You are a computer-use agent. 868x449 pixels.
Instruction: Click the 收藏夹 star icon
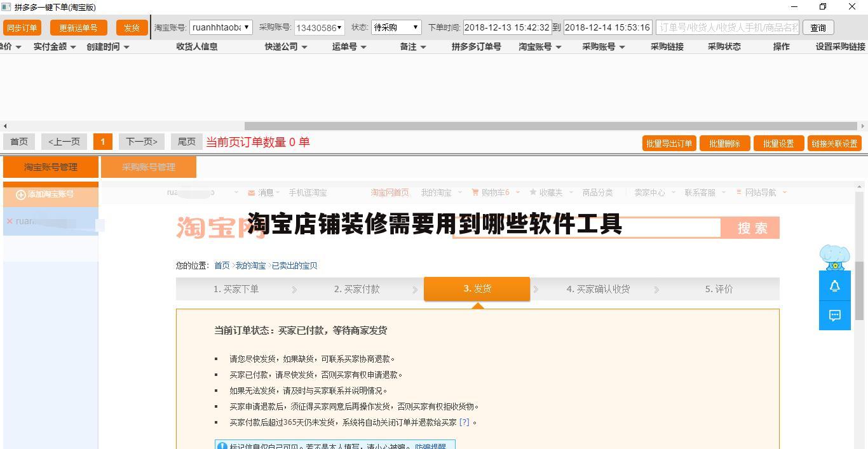(533, 192)
